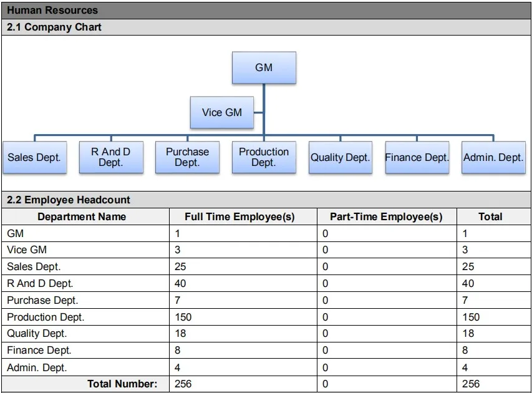532x393 pixels.
Task: Select the Finance Dept. org chart box
Action: (x=417, y=157)
